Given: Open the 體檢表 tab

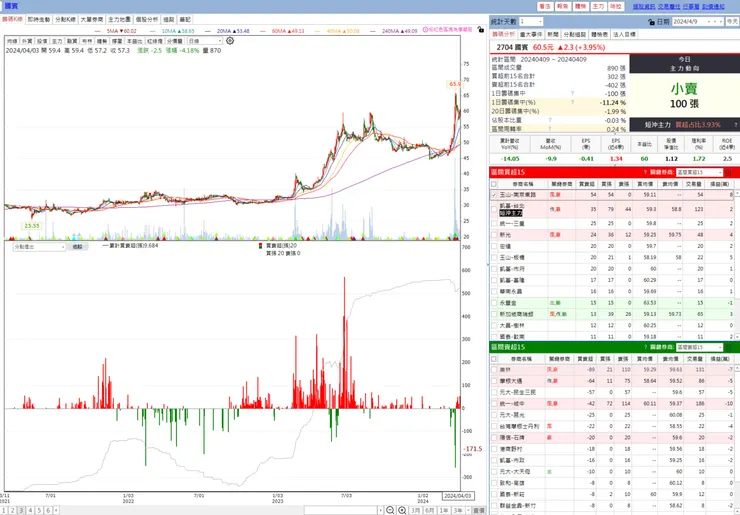Looking at the screenshot, I should point(599,34).
